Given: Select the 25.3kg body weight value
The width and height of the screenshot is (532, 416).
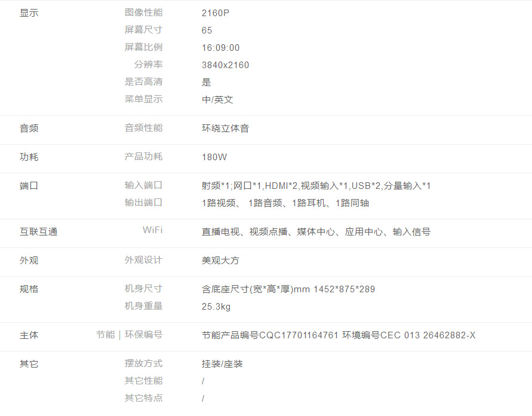Looking at the screenshot, I should click(x=216, y=307).
